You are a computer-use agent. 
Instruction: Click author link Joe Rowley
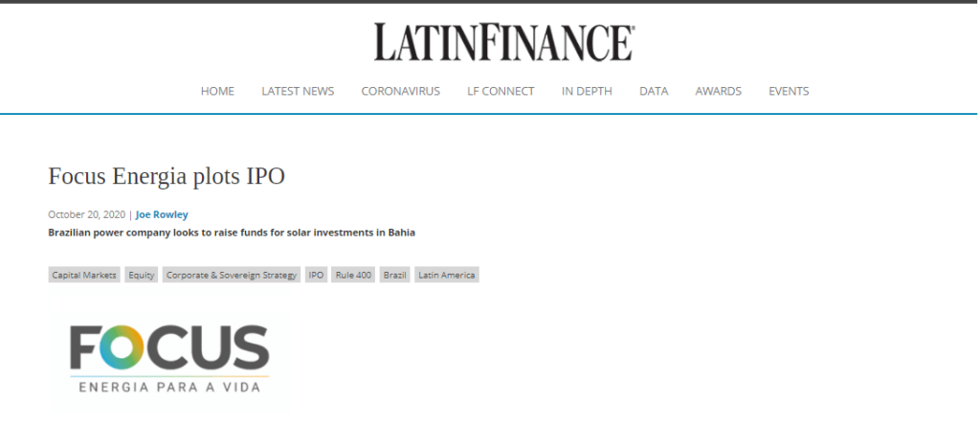point(162,214)
